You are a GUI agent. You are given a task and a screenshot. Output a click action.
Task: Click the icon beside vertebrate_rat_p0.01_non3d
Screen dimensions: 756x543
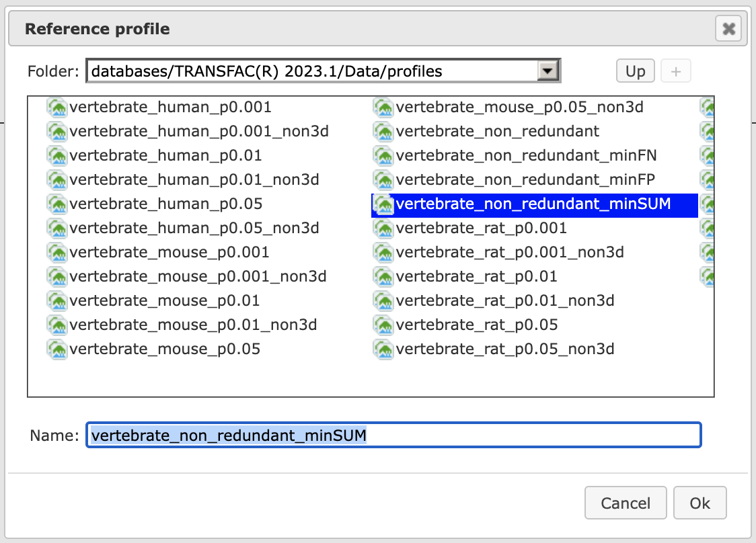point(384,300)
